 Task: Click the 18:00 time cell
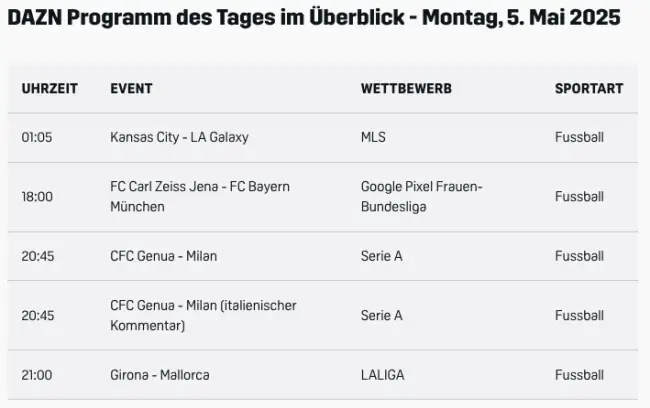click(37, 197)
